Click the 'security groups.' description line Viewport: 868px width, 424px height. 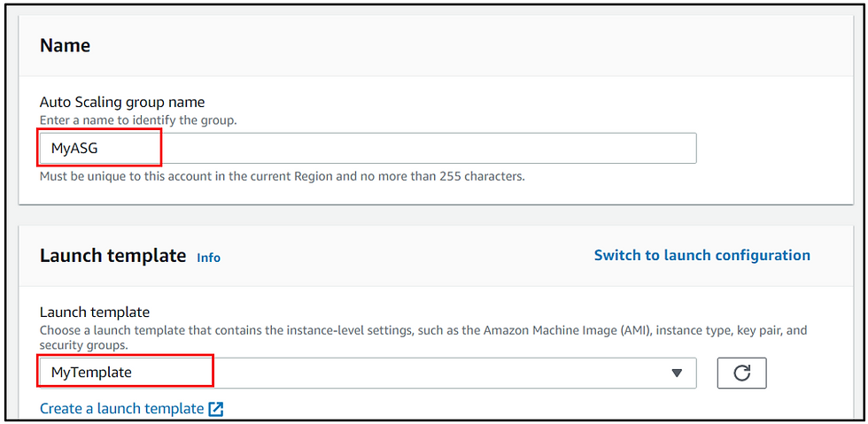point(83,343)
